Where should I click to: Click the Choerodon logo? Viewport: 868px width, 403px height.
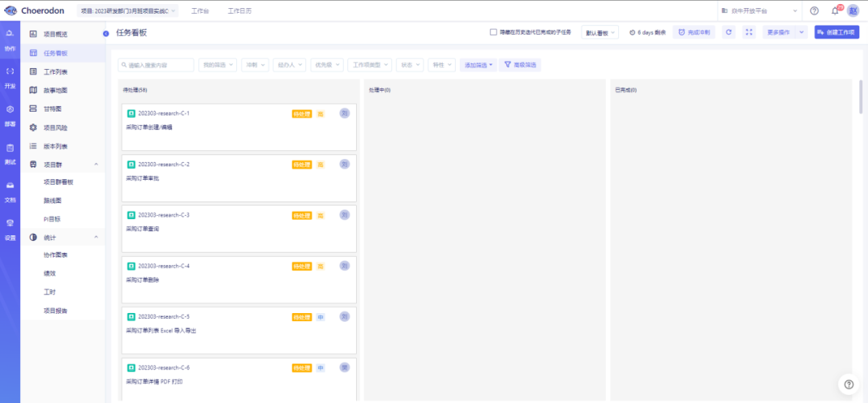[35, 10]
